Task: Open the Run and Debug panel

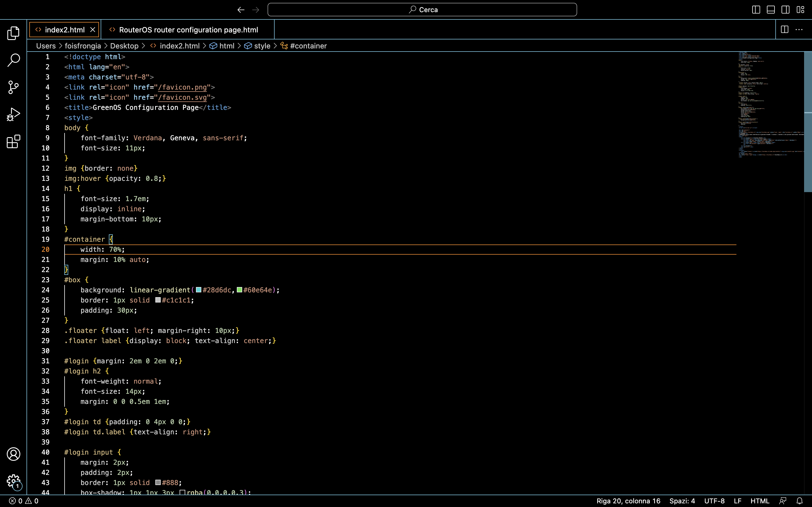Action: (x=13, y=114)
